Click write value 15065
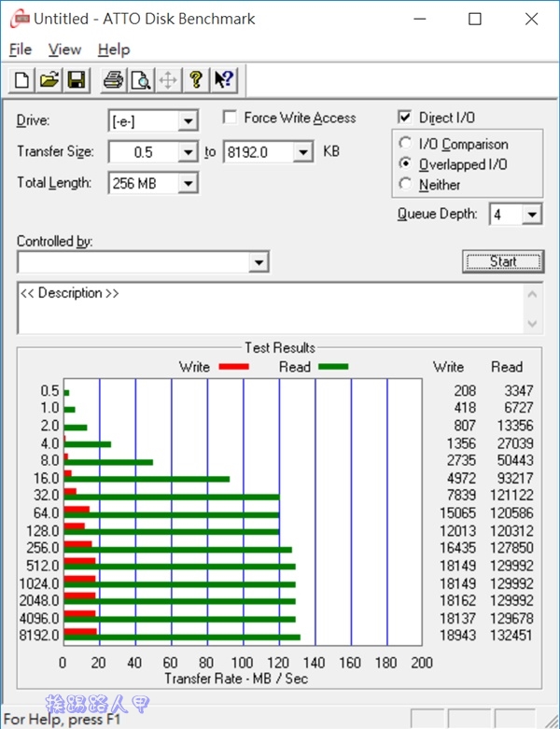The image size is (560, 729). [457, 513]
